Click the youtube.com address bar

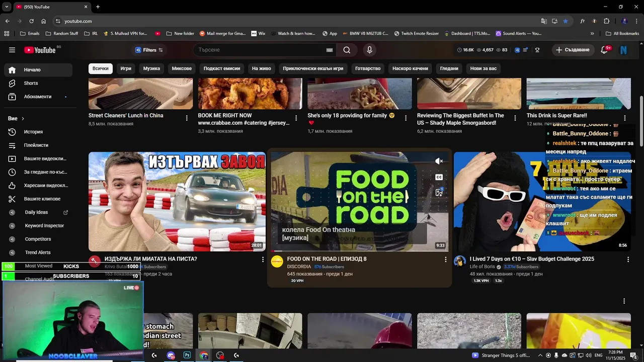[x=297, y=21]
